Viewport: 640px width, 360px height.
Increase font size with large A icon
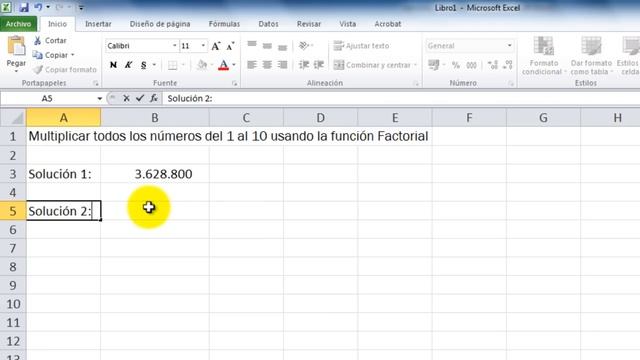(x=216, y=46)
